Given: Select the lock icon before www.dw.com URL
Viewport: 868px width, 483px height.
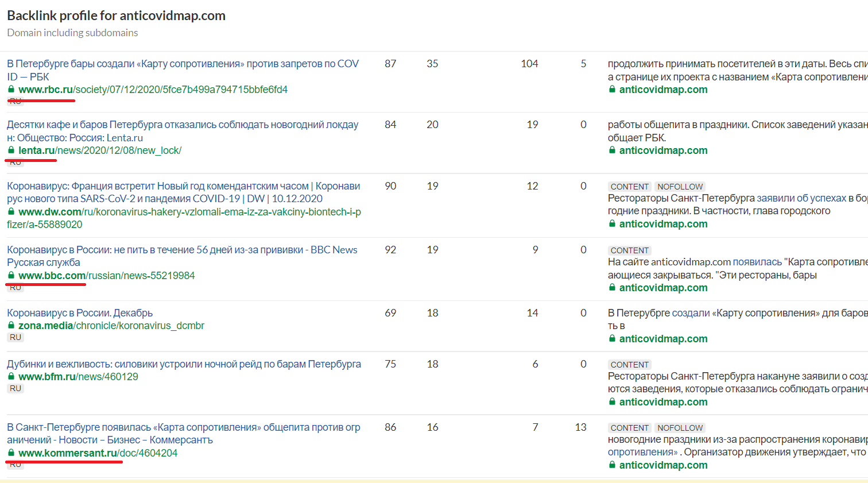Looking at the screenshot, I should coord(11,212).
